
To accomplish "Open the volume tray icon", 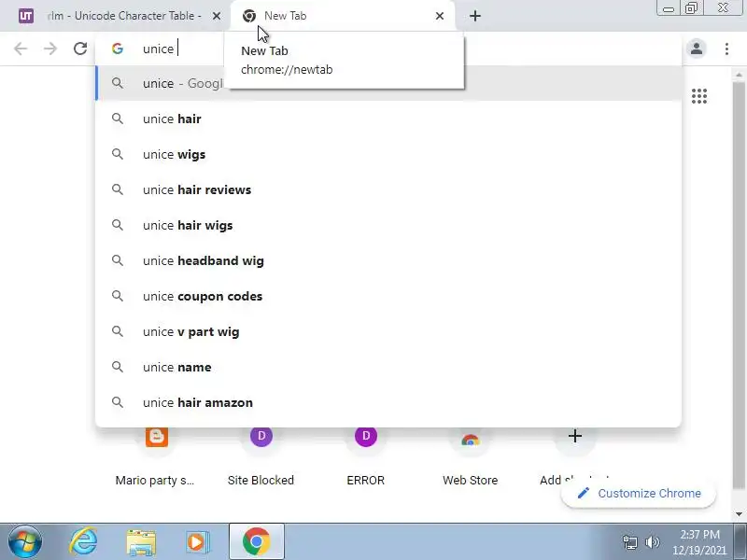I will click(x=652, y=542).
